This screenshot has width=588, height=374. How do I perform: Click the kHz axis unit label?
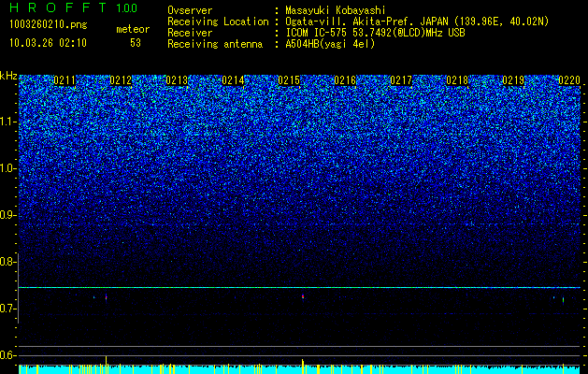click(8, 76)
